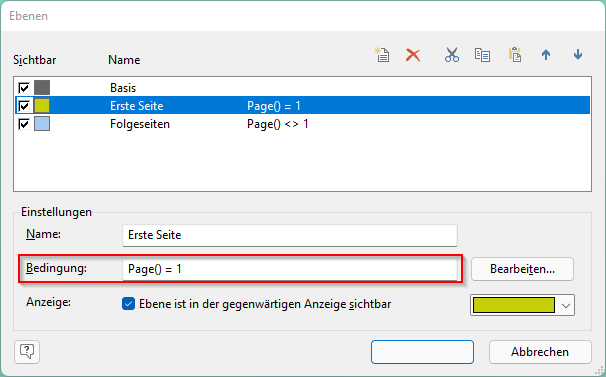Uncheck 'Ebene ist in der gegenwärtigen Anzeige sichtbar'
This screenshot has height=377, width=606.
click(x=128, y=304)
